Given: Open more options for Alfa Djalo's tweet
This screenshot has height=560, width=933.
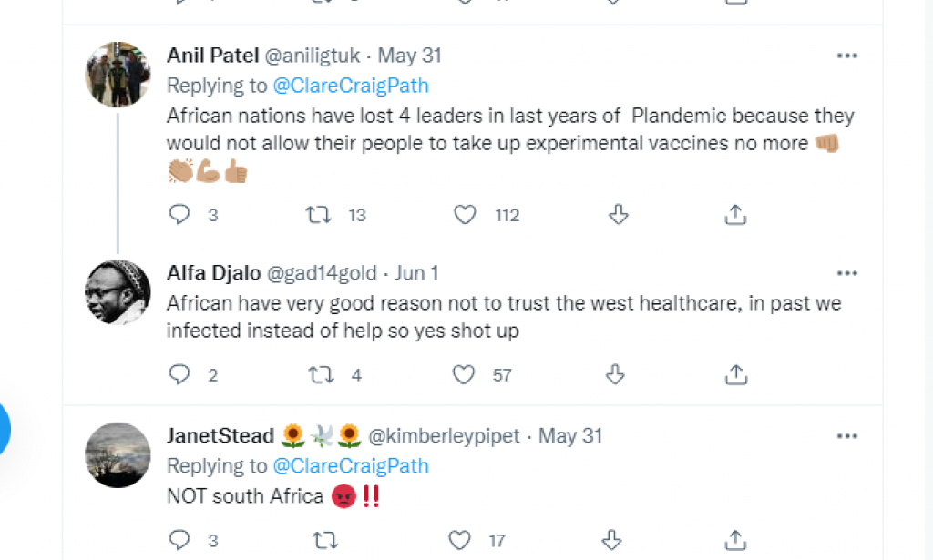Looking at the screenshot, I should [847, 273].
